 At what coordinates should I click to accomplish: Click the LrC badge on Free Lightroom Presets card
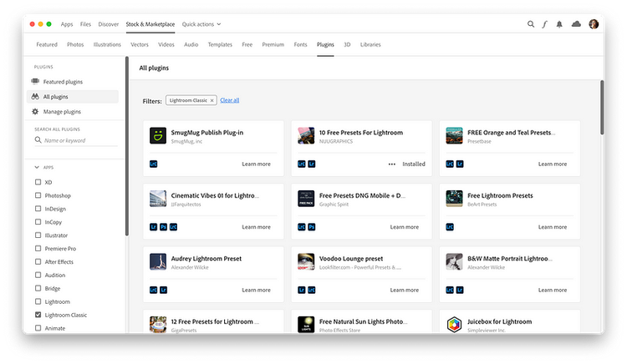(450, 227)
